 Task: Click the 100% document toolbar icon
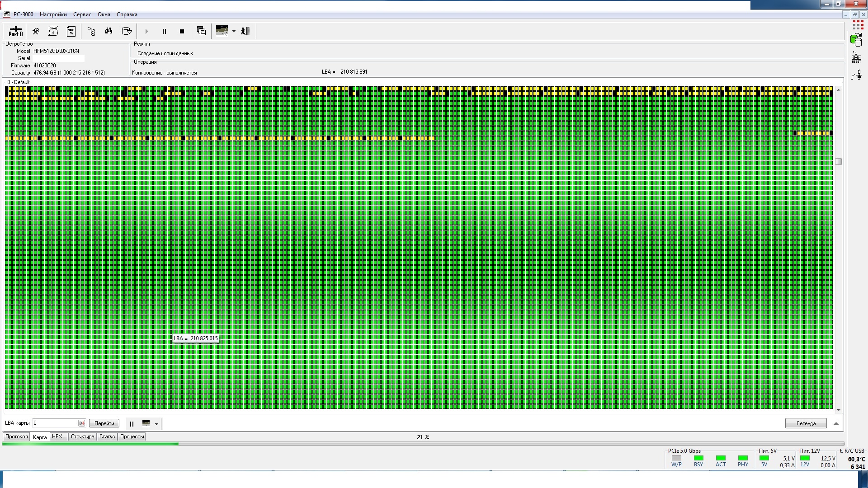(71, 31)
